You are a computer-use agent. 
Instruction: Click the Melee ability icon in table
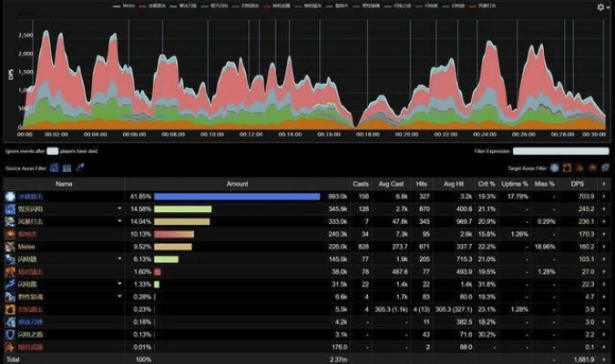(9, 246)
